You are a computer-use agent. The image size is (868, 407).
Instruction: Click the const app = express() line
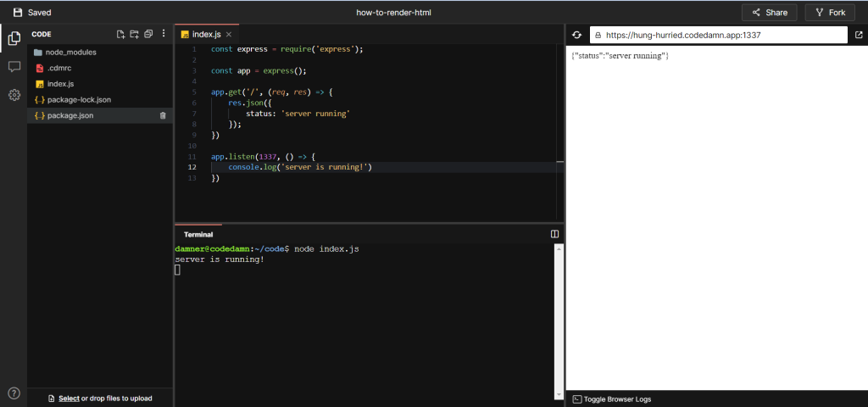coord(259,71)
